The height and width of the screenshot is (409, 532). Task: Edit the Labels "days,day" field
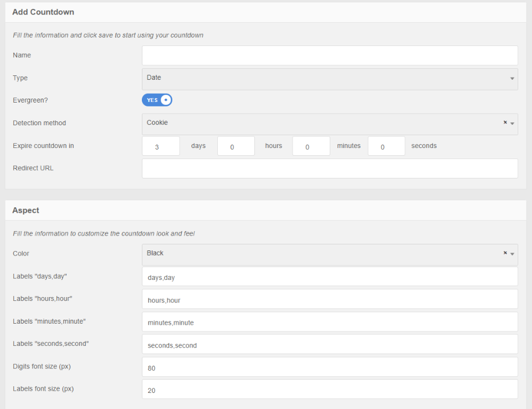(x=330, y=277)
